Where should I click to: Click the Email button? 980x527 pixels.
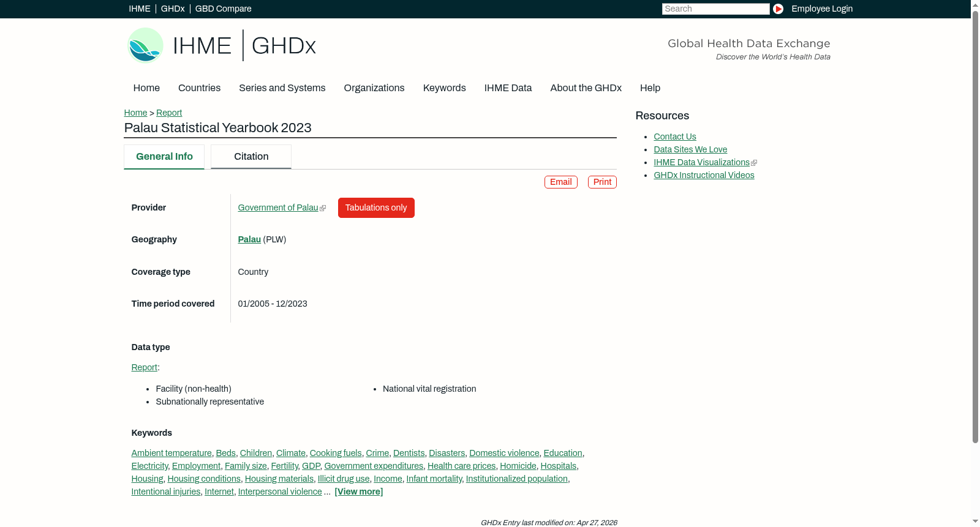click(x=561, y=182)
